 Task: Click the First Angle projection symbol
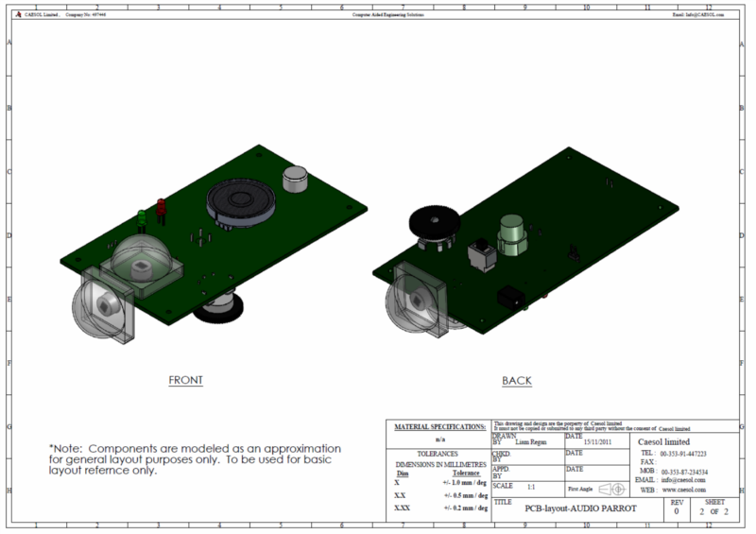[611, 490]
